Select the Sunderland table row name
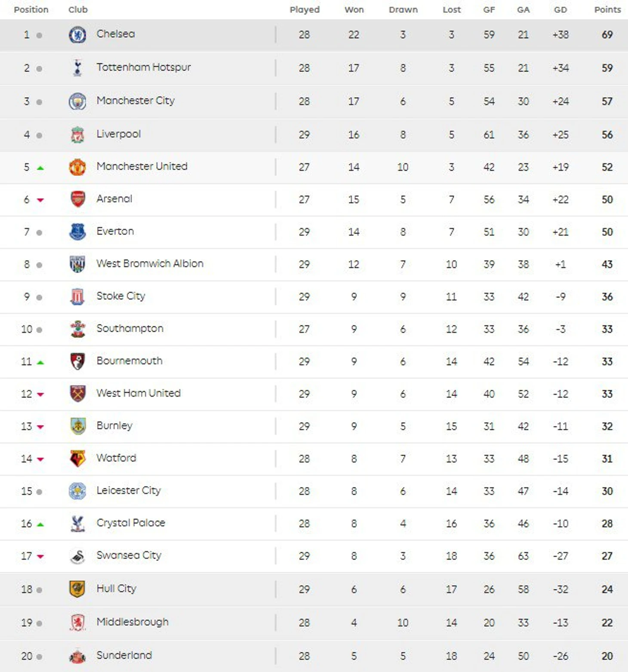Screen dimensions: 628x672 click(124, 655)
